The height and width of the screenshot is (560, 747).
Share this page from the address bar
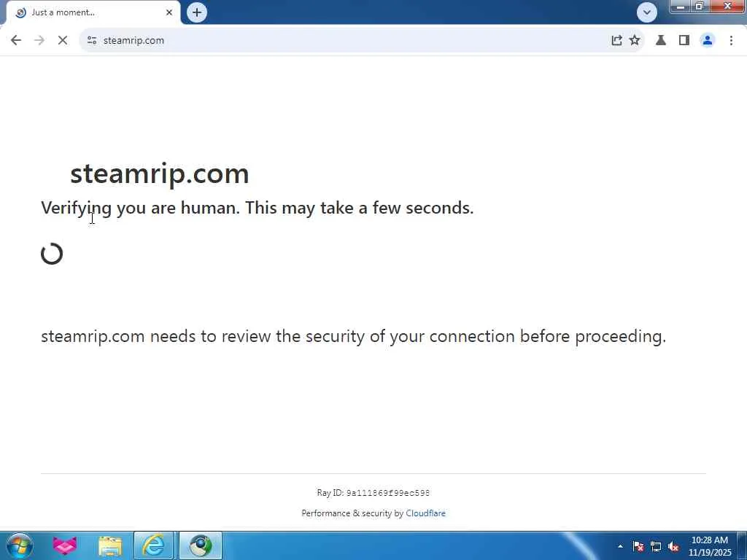coord(616,41)
